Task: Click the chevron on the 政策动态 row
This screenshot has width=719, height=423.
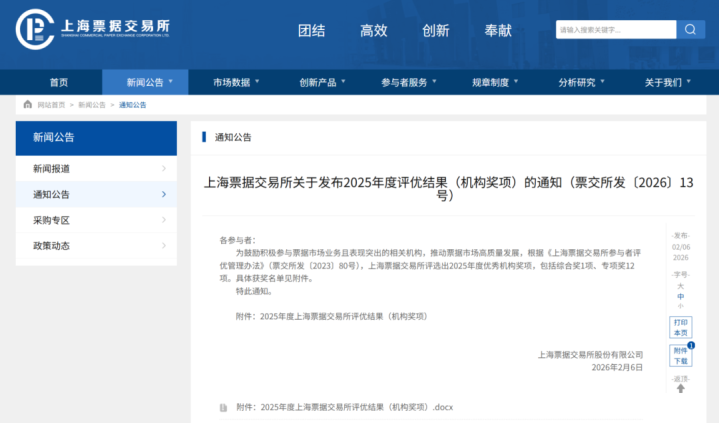Action: (164, 245)
